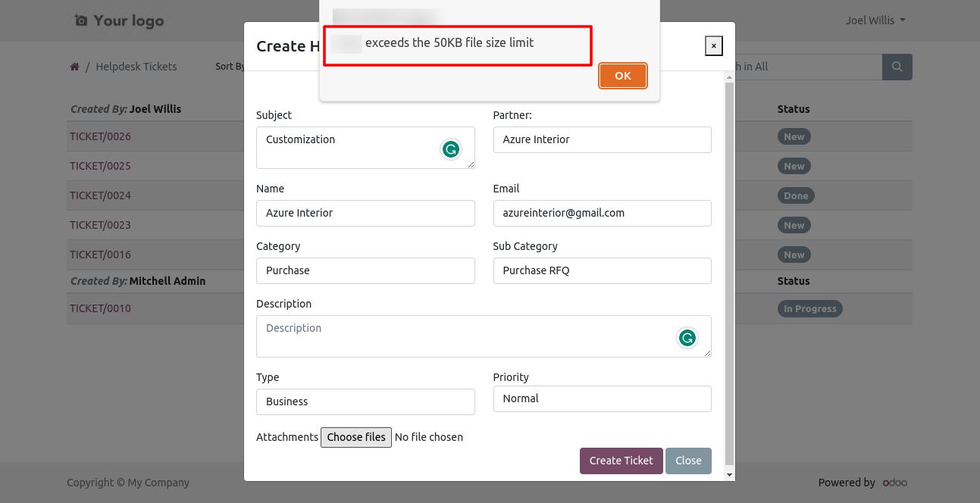Viewport: 980px width, 503px height.
Task: Click 'exceeds the 50KB file size limit' message
Action: tap(449, 42)
